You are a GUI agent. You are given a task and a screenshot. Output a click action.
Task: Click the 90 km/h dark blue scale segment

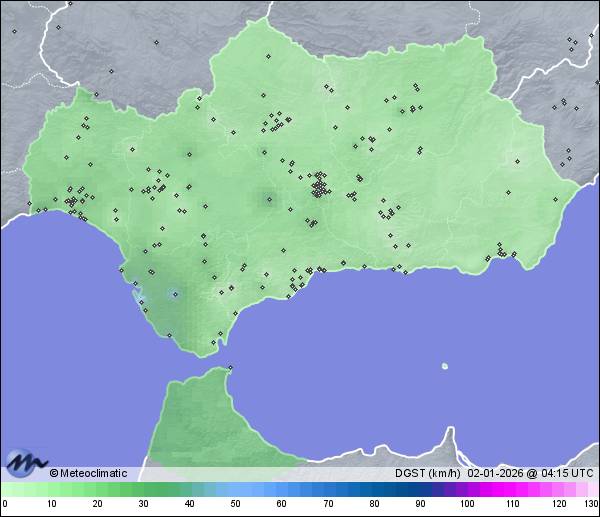coord(420,489)
